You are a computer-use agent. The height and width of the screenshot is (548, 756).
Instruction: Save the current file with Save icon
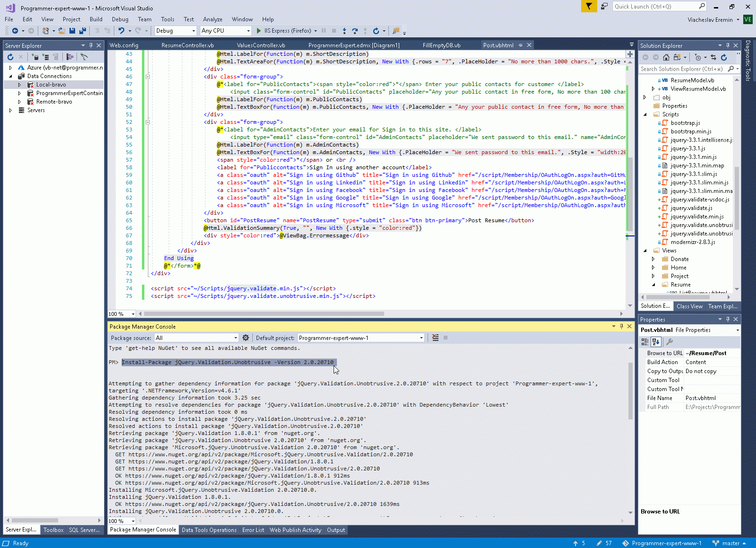click(x=72, y=31)
